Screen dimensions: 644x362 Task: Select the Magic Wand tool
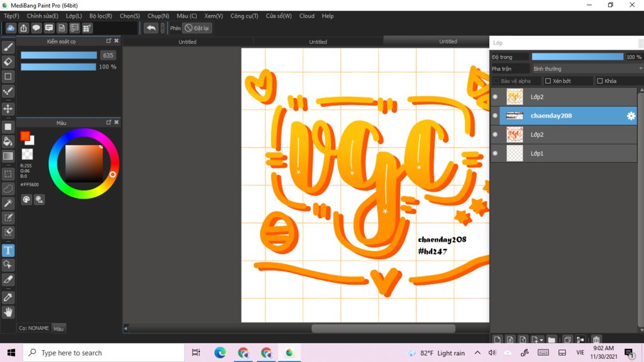(x=8, y=203)
